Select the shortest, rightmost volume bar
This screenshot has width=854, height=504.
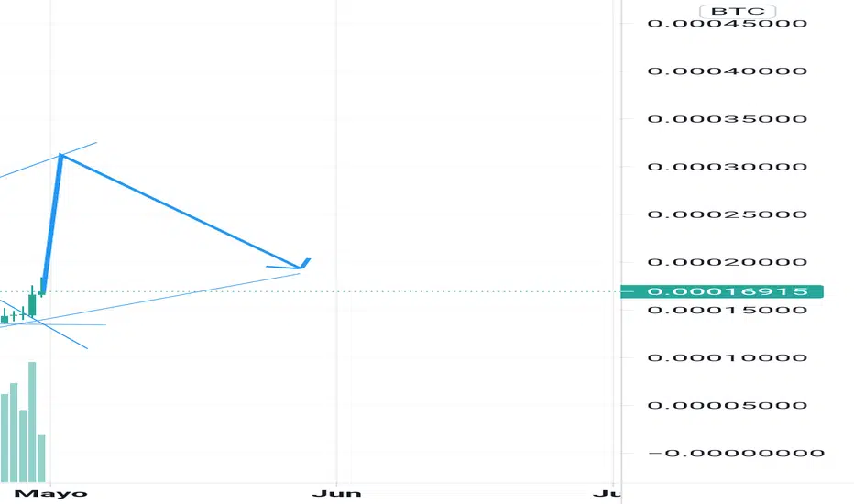pyautogui.click(x=41, y=457)
